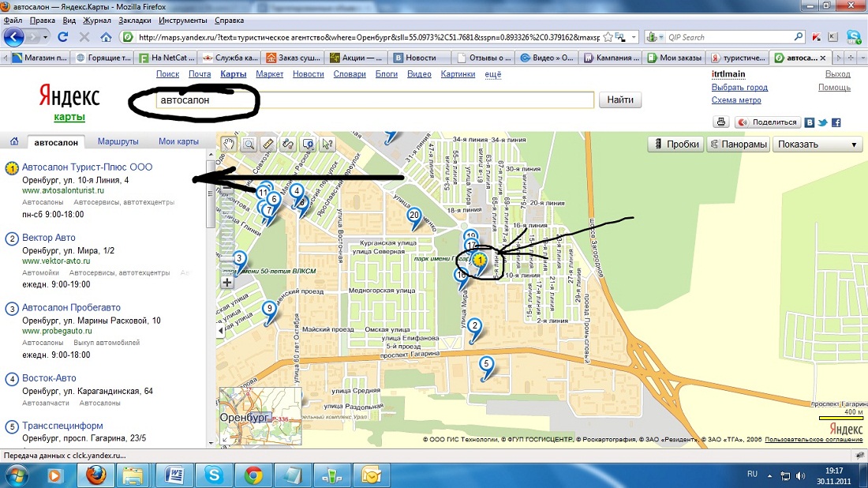Open the Правка menu

(x=43, y=21)
